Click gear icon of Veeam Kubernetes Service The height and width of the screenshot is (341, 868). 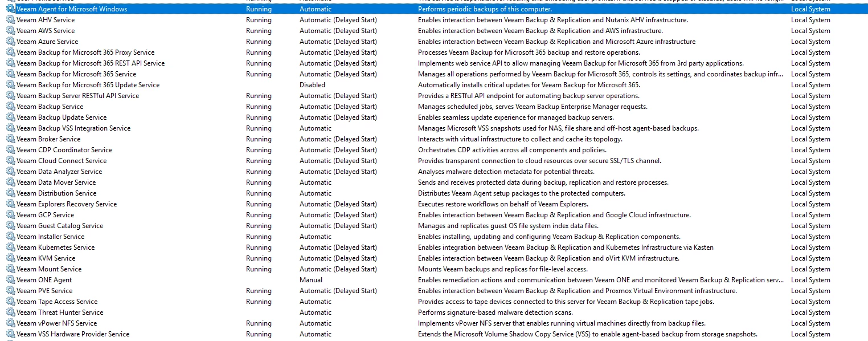pos(11,247)
